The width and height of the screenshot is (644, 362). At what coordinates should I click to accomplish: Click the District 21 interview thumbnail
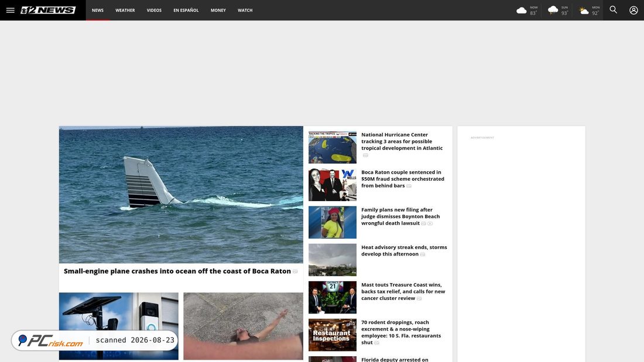333,298
